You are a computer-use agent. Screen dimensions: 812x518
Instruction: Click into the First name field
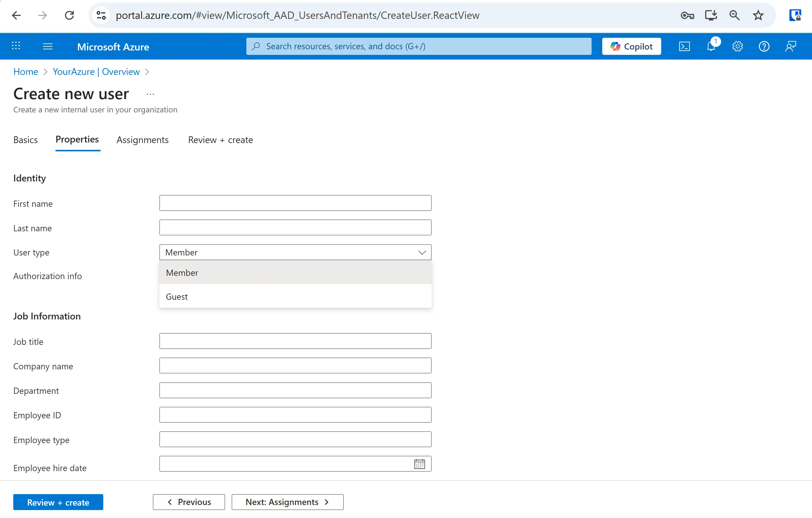(295, 203)
